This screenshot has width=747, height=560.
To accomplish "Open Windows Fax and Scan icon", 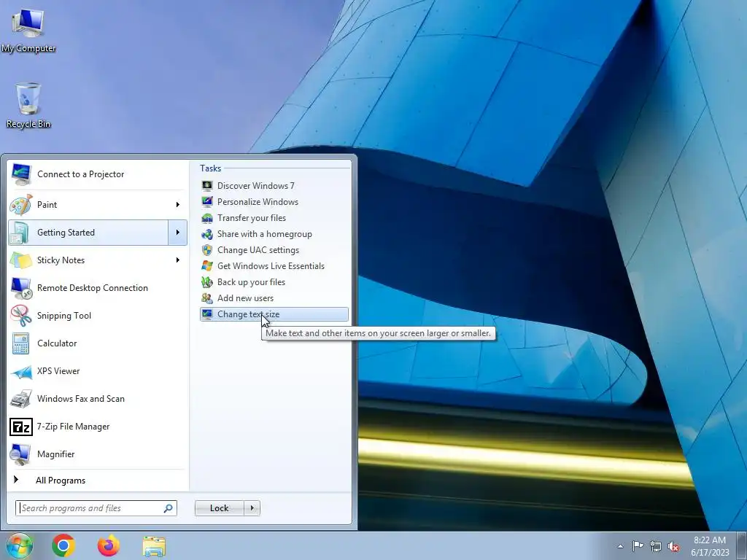I will [x=21, y=399].
